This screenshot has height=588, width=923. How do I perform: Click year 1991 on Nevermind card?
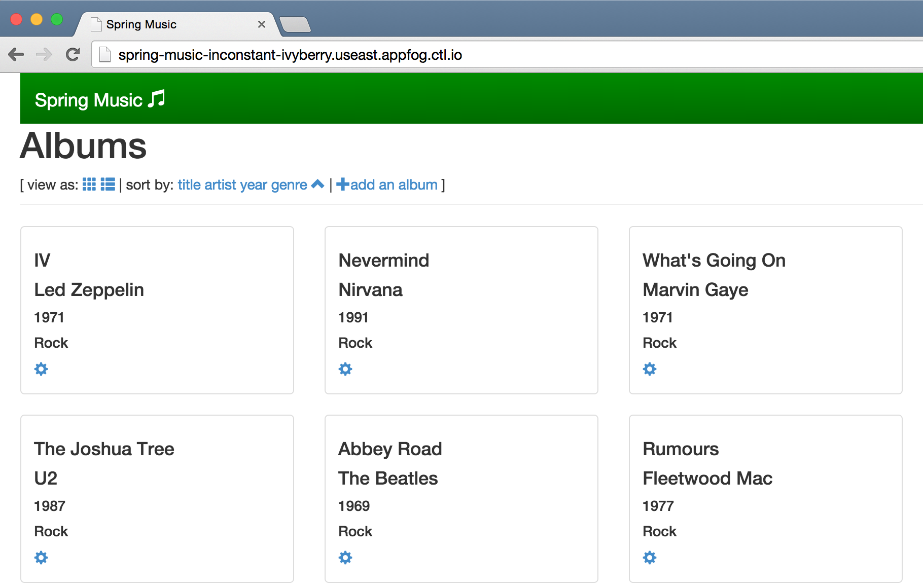click(x=353, y=318)
